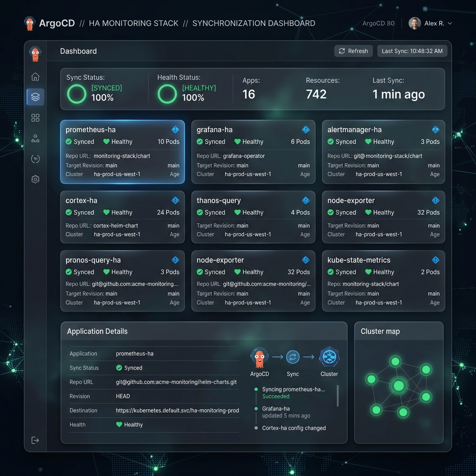Open the pronos-query-ha application title
The height and width of the screenshot is (476, 476).
[93, 260]
